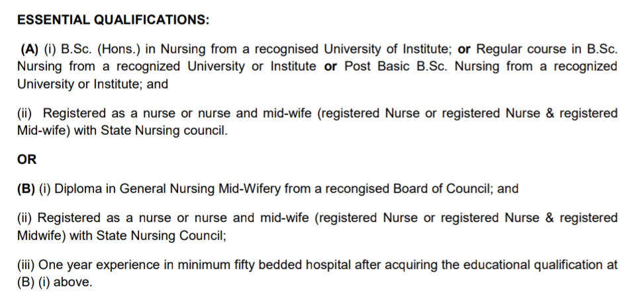The image size is (644, 295).
Task: Click the (iii) marker of experience clause
Action: click(26, 265)
